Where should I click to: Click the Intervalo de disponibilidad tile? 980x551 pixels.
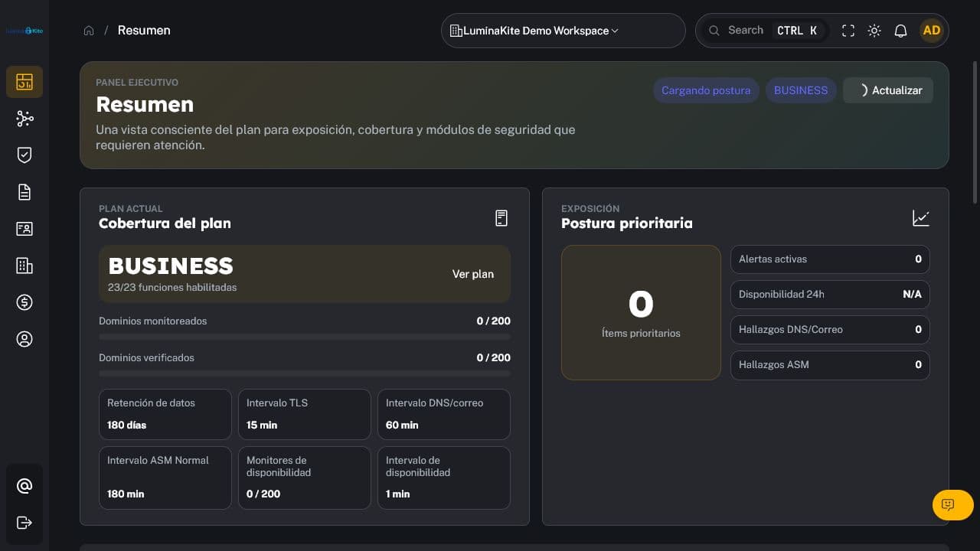pos(444,478)
